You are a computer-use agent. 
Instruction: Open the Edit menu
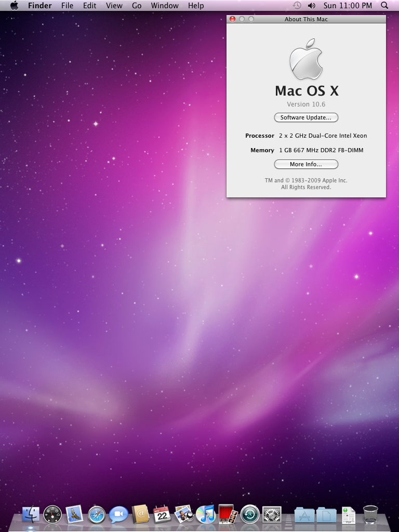point(89,5)
